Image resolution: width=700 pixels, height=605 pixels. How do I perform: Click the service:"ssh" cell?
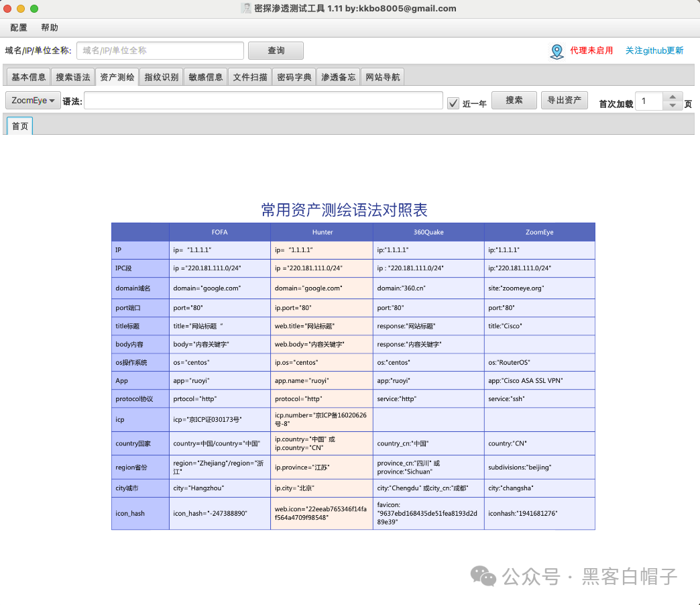click(x=539, y=399)
